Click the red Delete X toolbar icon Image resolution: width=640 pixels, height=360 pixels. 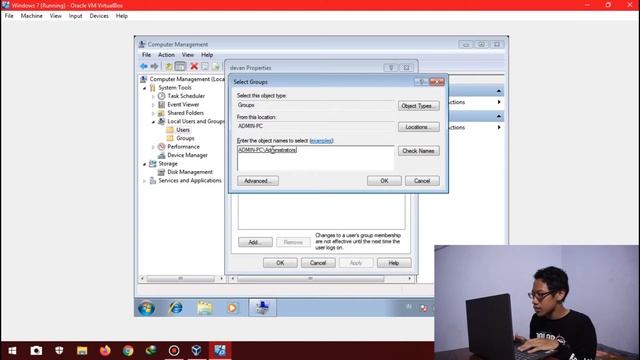[194, 66]
